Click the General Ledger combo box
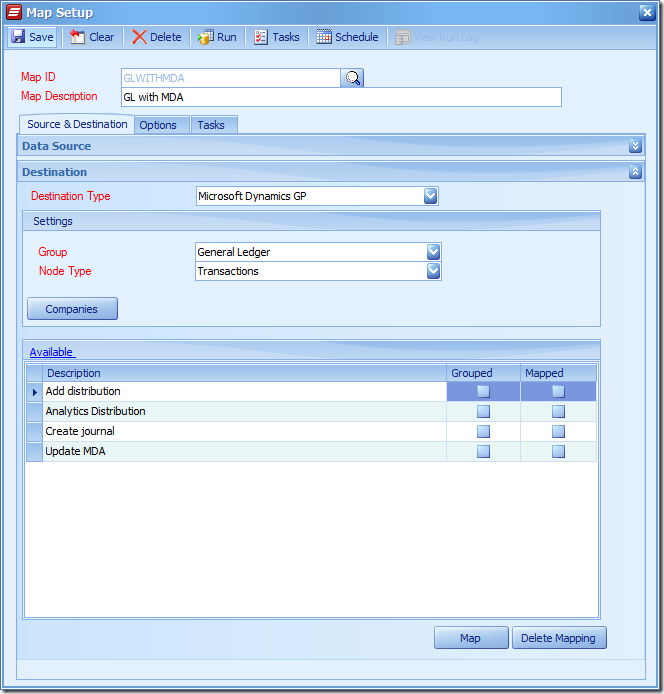 [x=318, y=252]
